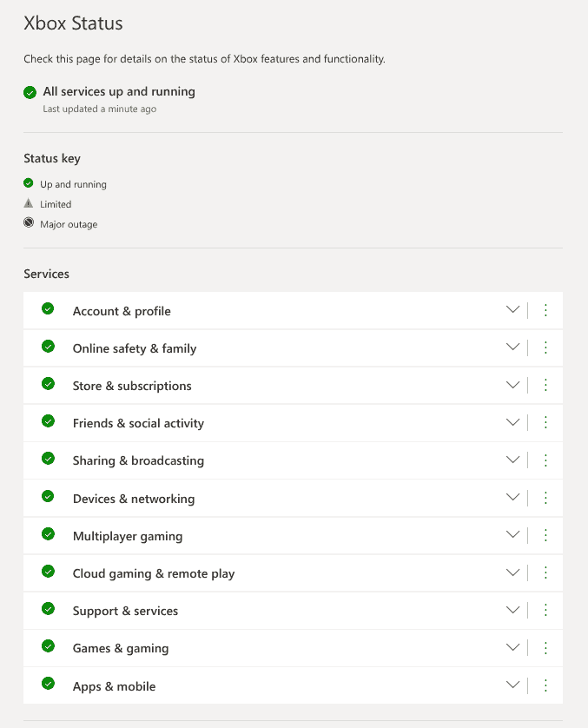Click the green check icon for Games & gaming

click(x=48, y=647)
